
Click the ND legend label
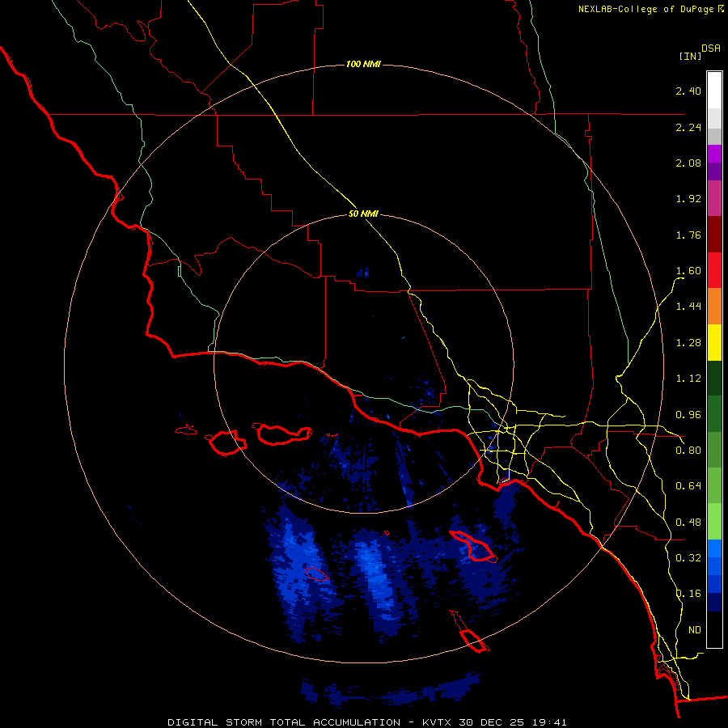pos(695,630)
